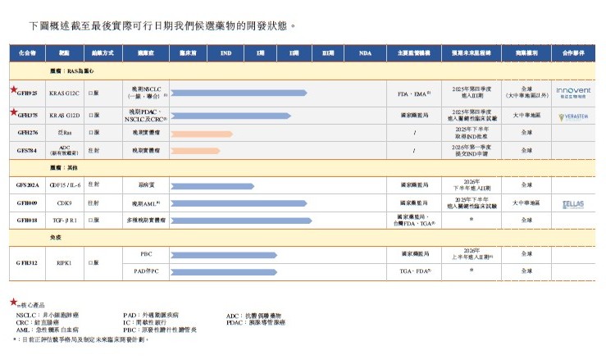Screen dimensions: 606x364
Task: Click the SELLAS partner logo
Action: pos(573,204)
